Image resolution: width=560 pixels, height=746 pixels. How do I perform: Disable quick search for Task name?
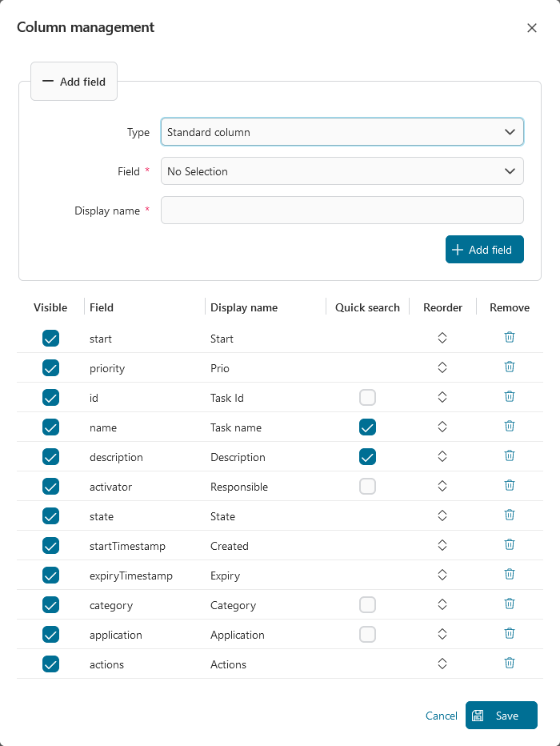tap(367, 427)
